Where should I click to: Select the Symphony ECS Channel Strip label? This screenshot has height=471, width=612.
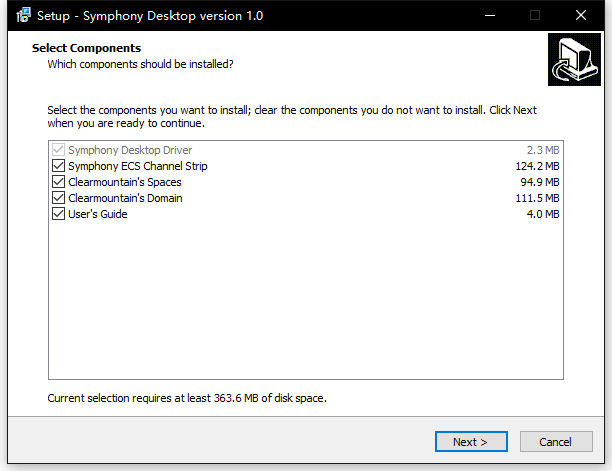coord(138,166)
